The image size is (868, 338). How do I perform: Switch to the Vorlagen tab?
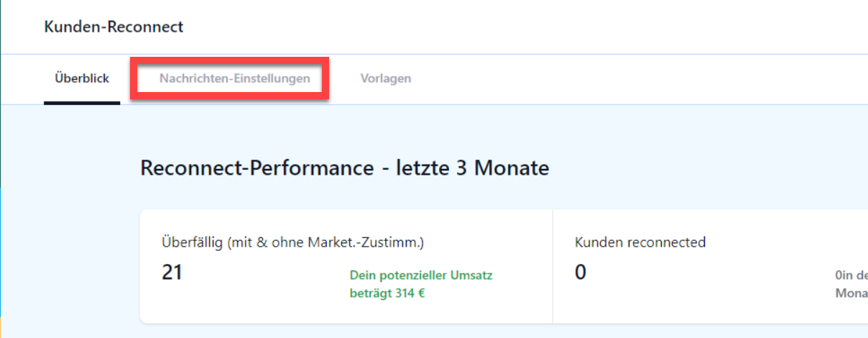tap(386, 78)
